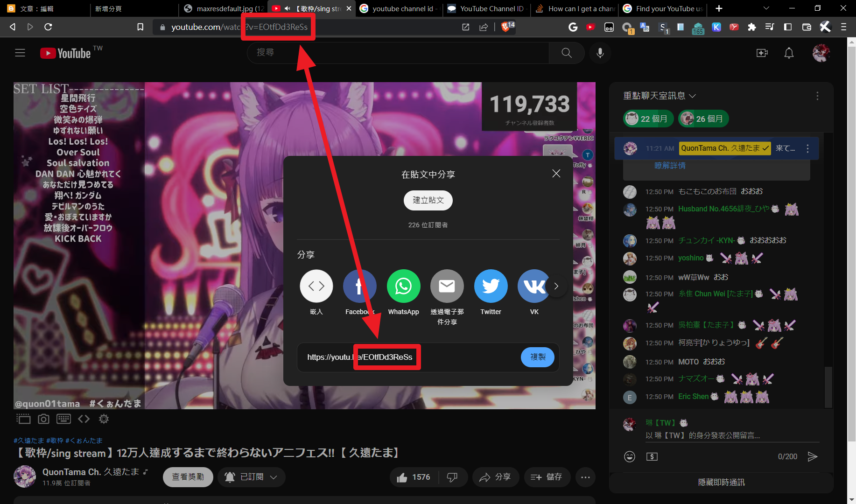Click the create post button
The height and width of the screenshot is (504, 856).
click(428, 200)
